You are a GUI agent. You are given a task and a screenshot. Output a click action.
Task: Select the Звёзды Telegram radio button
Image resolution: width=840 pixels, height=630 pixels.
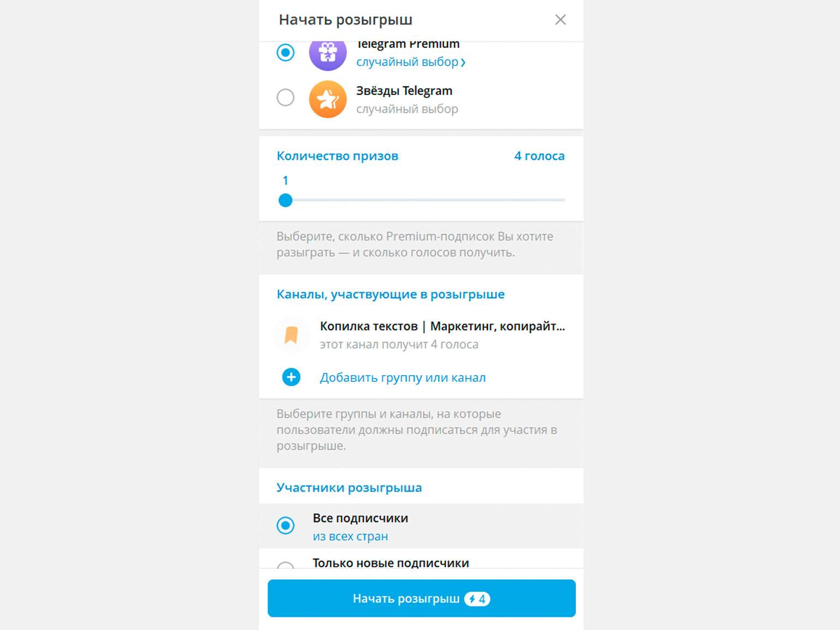(x=285, y=98)
